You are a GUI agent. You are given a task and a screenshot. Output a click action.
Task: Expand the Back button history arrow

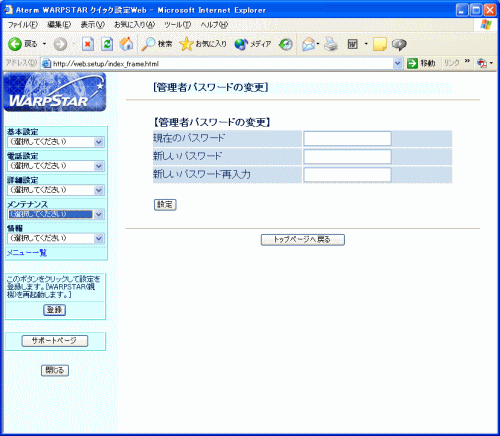click(44, 44)
